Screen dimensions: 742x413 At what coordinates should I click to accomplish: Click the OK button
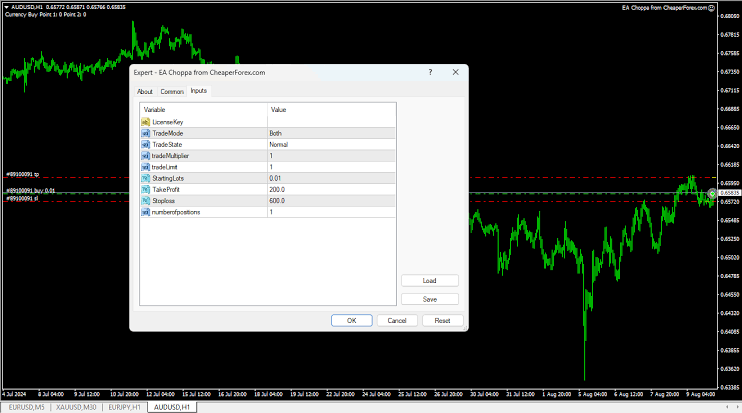(x=352, y=321)
